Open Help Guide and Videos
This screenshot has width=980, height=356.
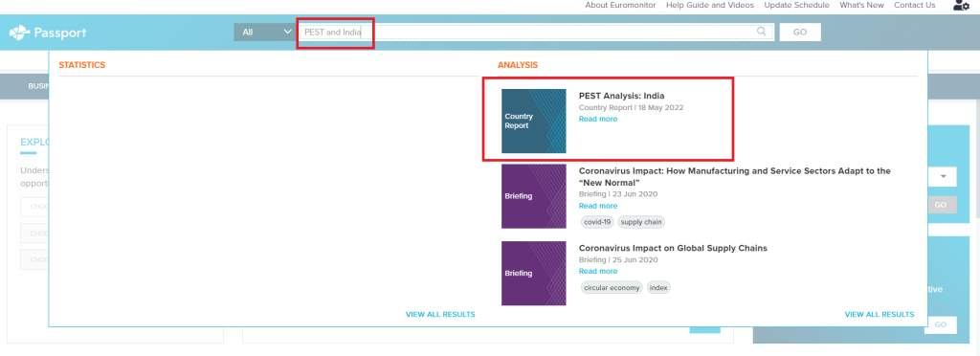click(x=710, y=5)
